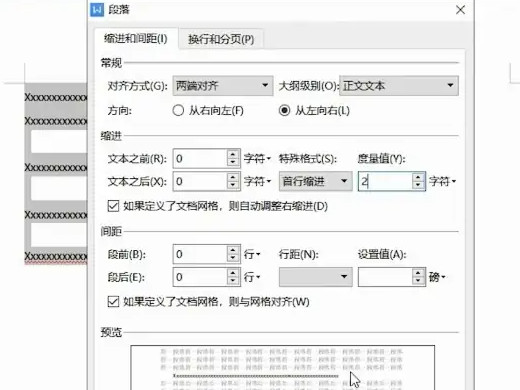Increase the 文本之前 value with the up arrow

pyautogui.click(x=233, y=154)
